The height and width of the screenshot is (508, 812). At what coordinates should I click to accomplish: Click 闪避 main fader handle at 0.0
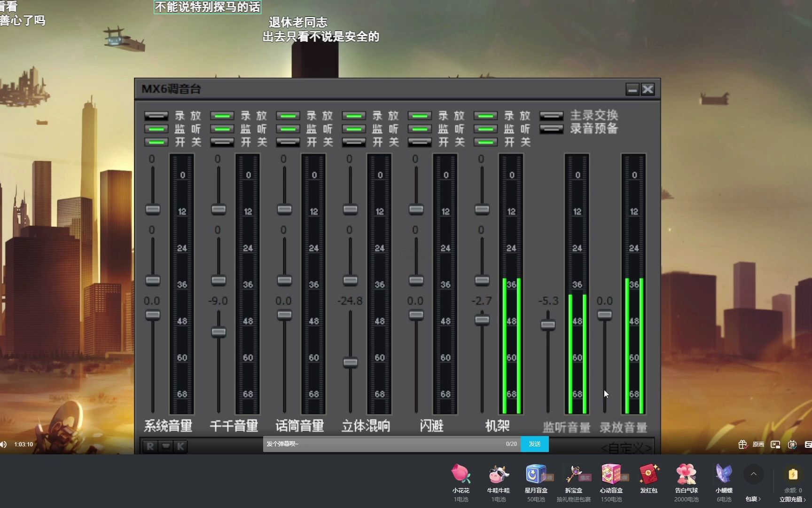click(x=416, y=315)
